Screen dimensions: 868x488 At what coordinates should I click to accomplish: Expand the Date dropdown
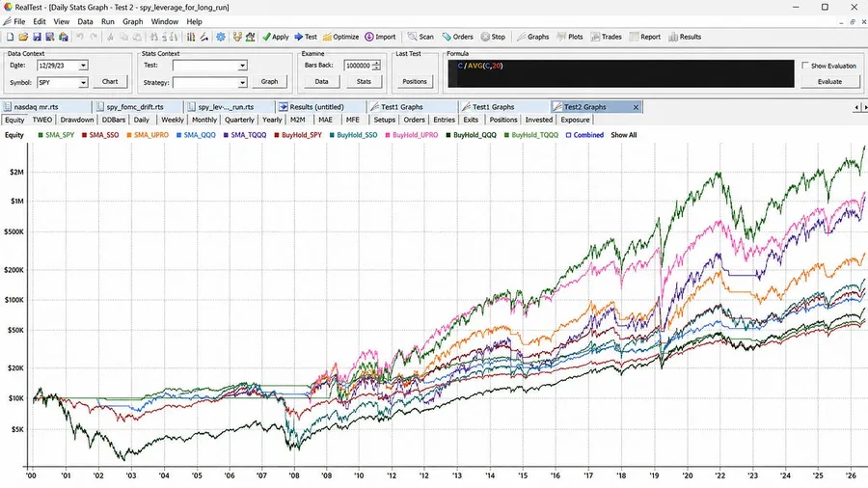pos(83,66)
